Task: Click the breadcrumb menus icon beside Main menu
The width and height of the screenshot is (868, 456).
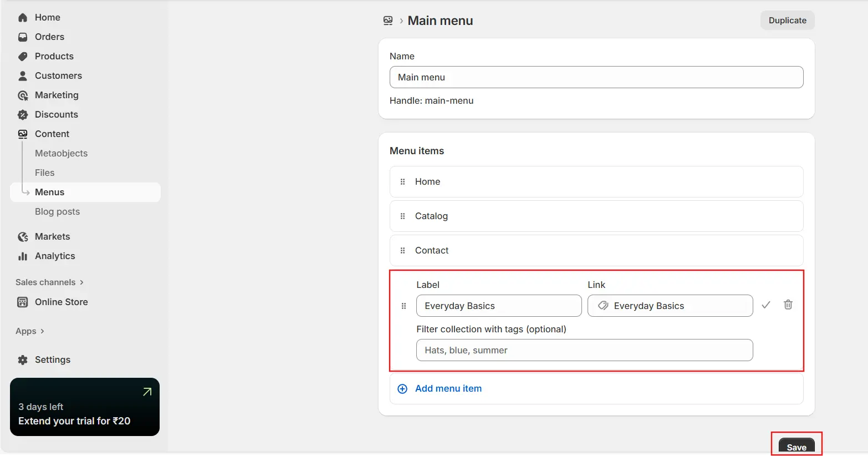Action: [x=388, y=21]
